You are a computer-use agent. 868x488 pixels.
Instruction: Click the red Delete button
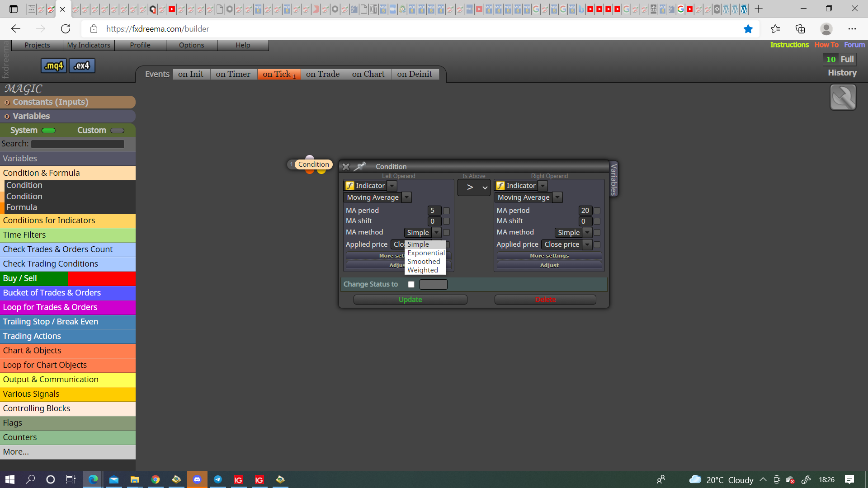(x=545, y=300)
